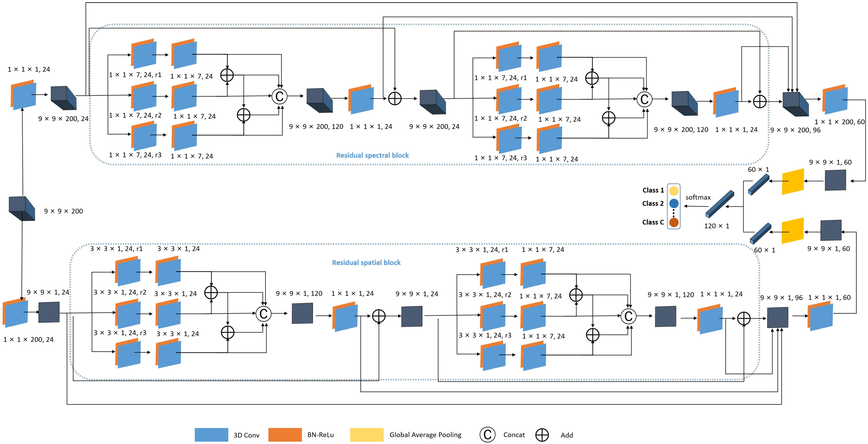Screen dimensions: 868x444
Task: Click the Add node feeding the 9 × 9 × 200, 96 cube
Action: pyautogui.click(x=760, y=101)
